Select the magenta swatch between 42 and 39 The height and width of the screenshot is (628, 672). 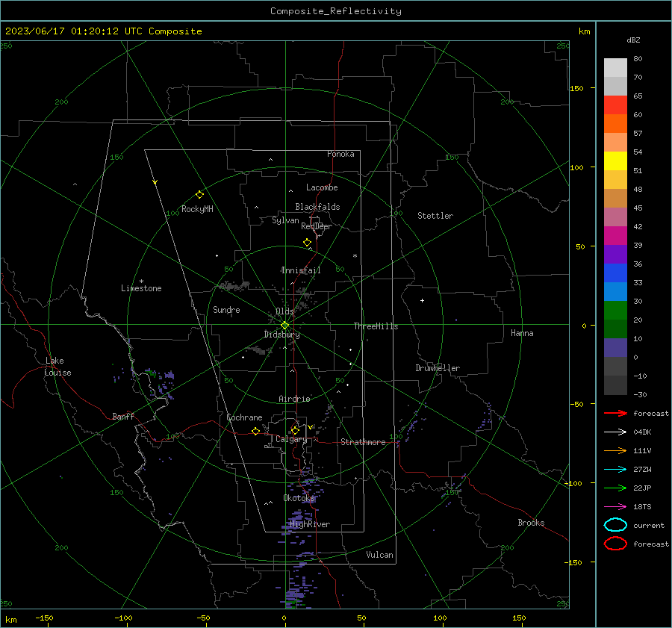point(615,235)
